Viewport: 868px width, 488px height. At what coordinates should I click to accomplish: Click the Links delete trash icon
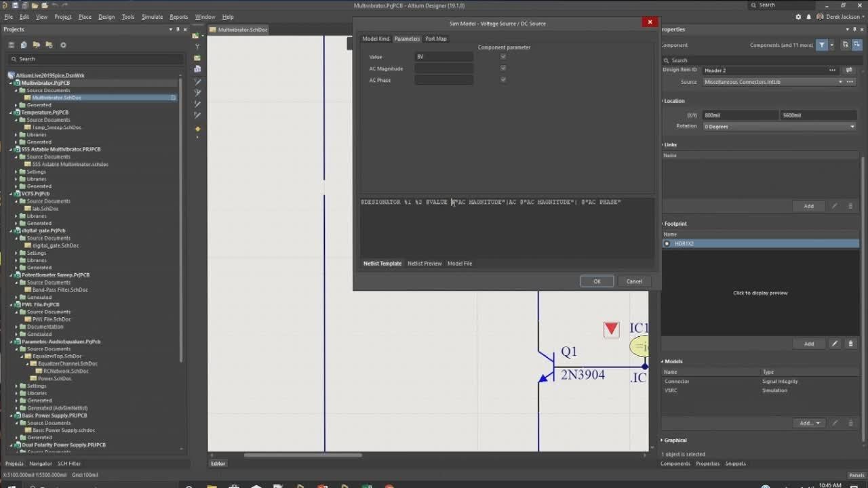coord(850,206)
